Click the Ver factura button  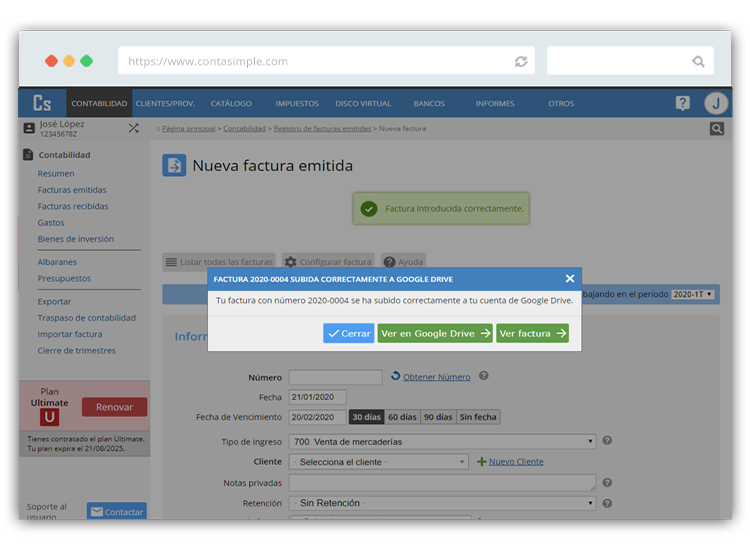[532, 333]
